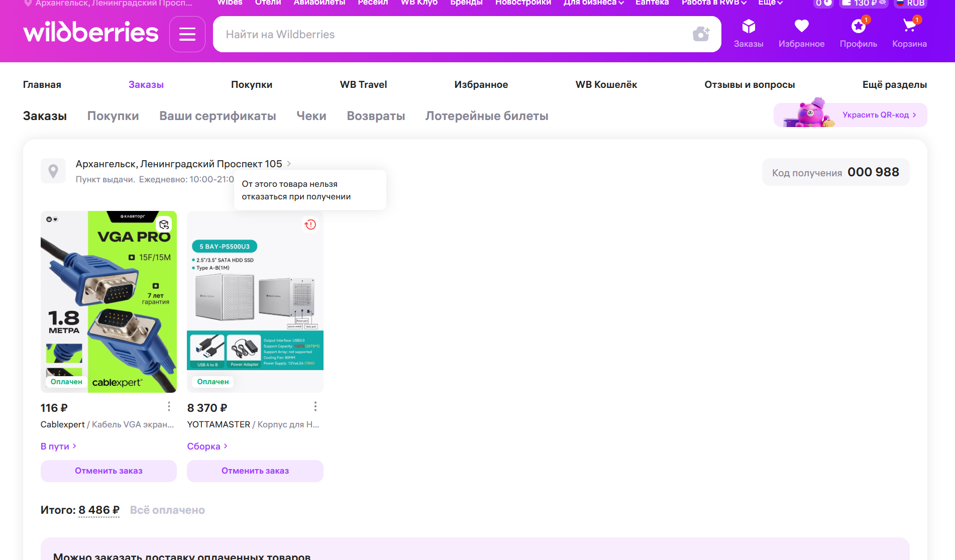Open the Новостройки link in the top bar

[523, 3]
